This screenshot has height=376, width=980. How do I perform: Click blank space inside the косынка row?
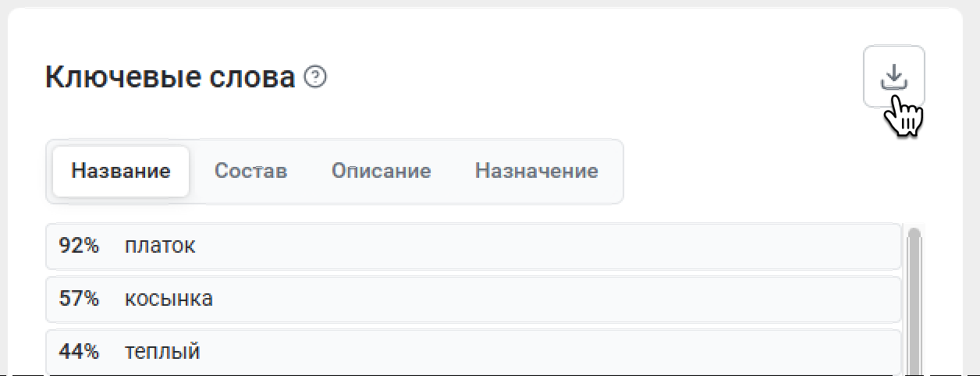click(546, 298)
